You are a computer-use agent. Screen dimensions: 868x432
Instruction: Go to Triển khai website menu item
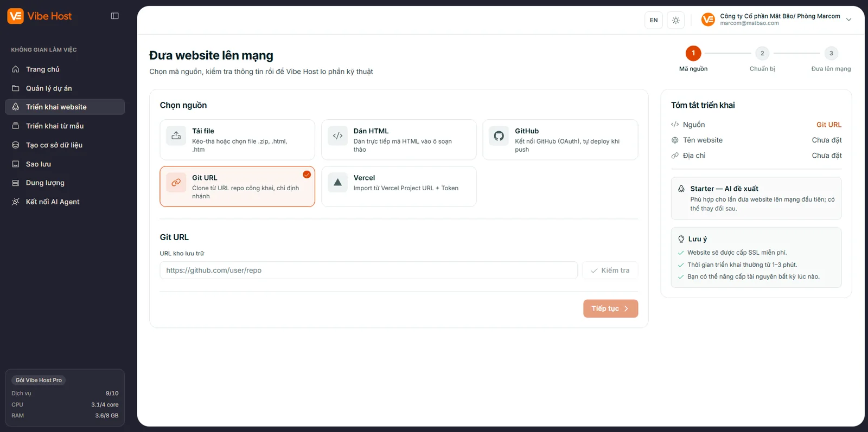pos(65,107)
